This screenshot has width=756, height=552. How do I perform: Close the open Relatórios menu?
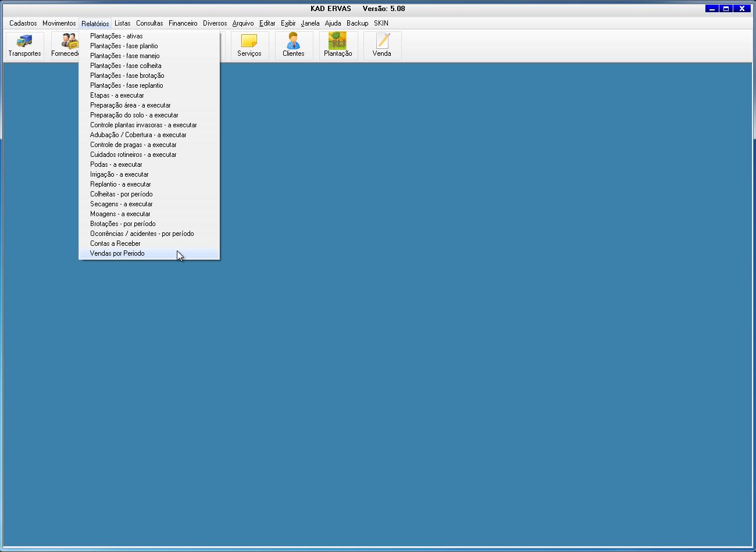95,23
